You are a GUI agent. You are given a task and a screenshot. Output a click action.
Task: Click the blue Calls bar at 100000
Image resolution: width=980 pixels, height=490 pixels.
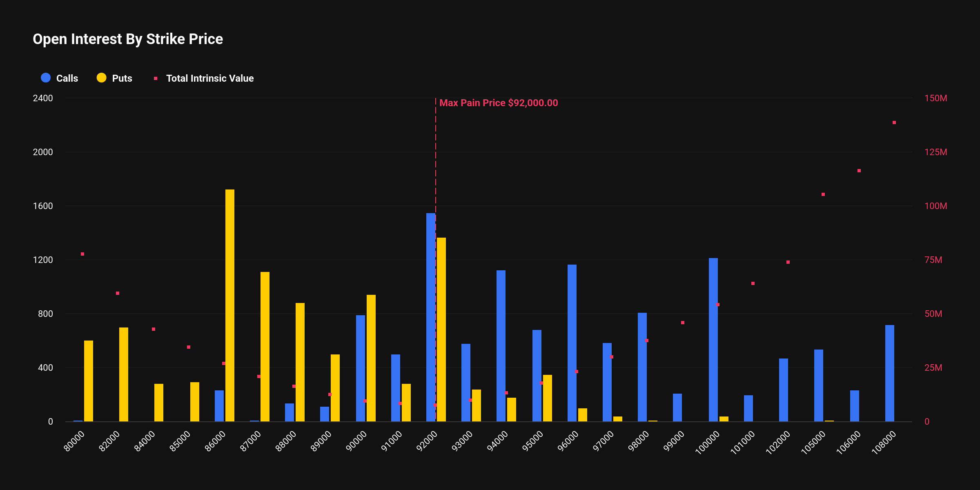(x=713, y=339)
